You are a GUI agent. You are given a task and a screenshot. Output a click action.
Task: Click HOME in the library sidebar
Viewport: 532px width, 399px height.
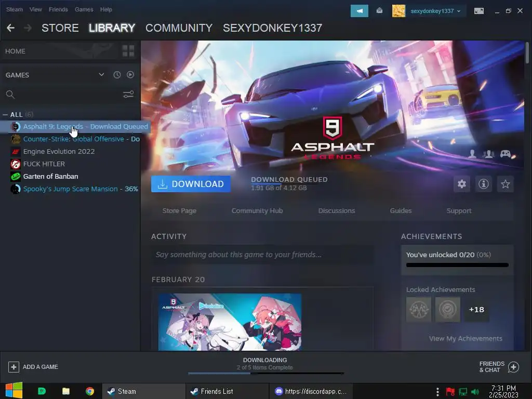15,51
